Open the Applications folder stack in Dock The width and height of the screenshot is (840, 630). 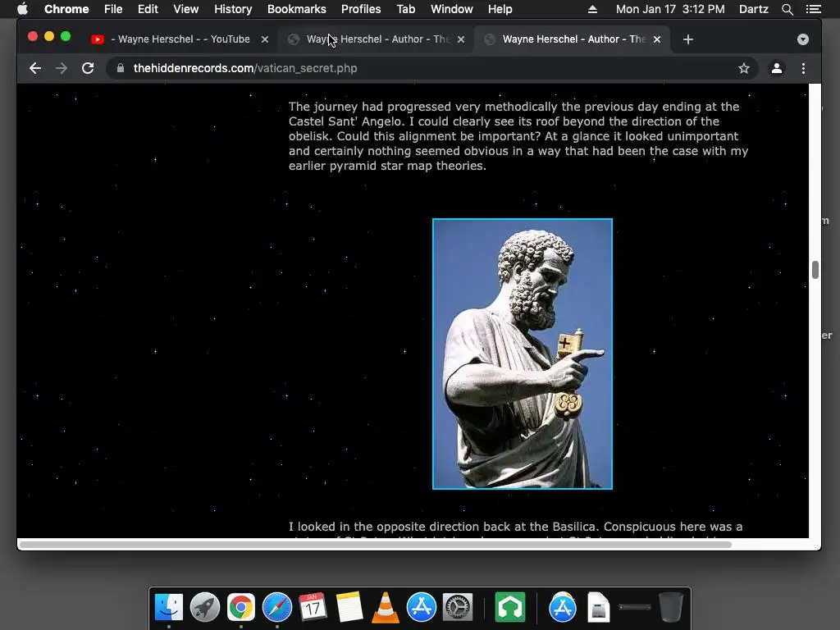click(563, 607)
